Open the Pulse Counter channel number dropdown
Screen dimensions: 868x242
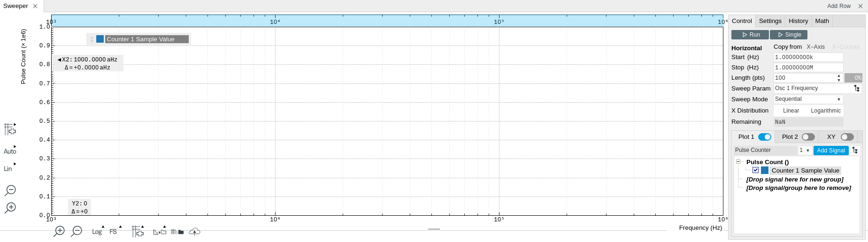click(805, 151)
